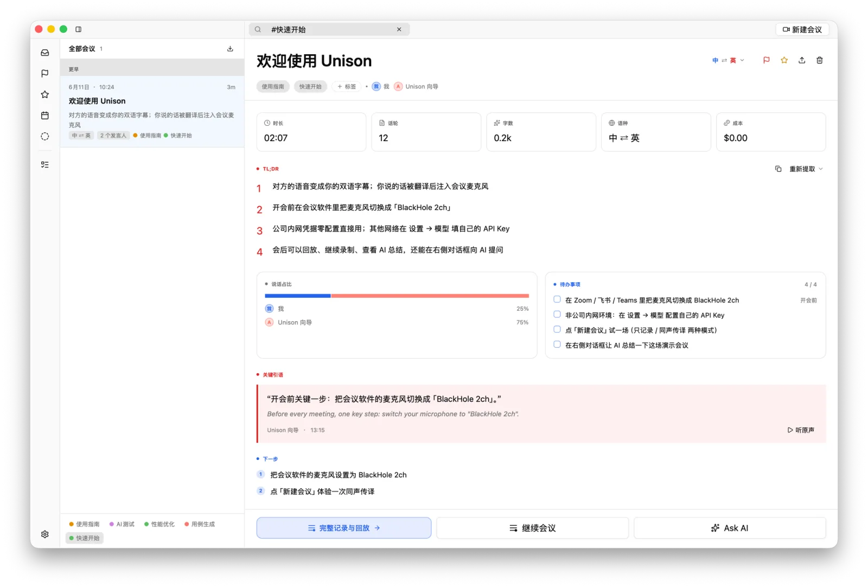
Task: Click the 成本 $0.00 stat card
Action: pyautogui.click(x=771, y=132)
